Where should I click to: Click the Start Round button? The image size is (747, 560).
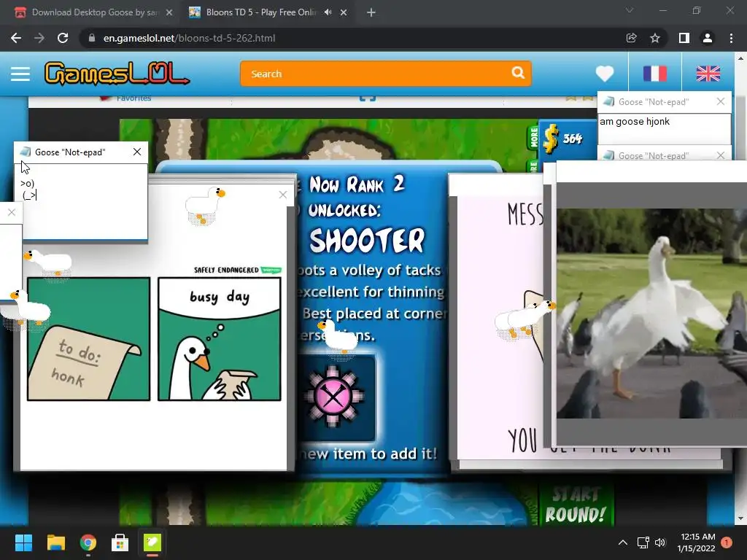coord(576,505)
